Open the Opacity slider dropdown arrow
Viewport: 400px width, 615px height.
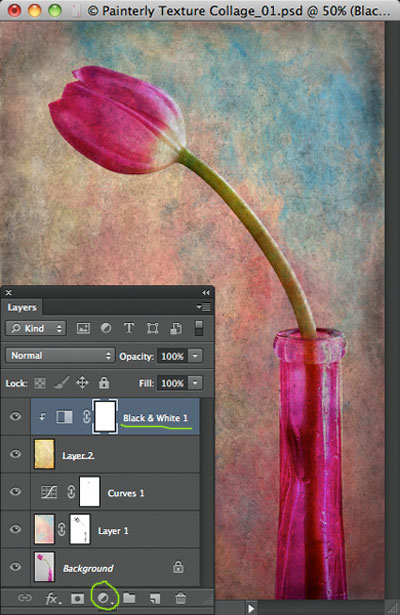tap(195, 356)
